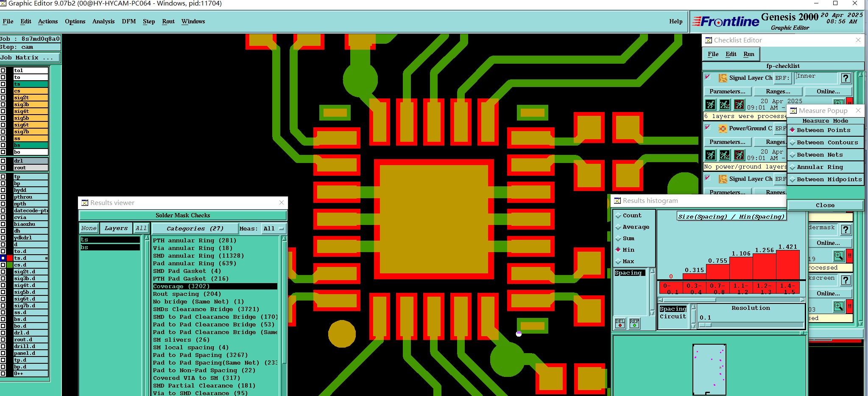Select Between Midpoints measure mode
This screenshot has width=868, height=396.
coord(825,180)
